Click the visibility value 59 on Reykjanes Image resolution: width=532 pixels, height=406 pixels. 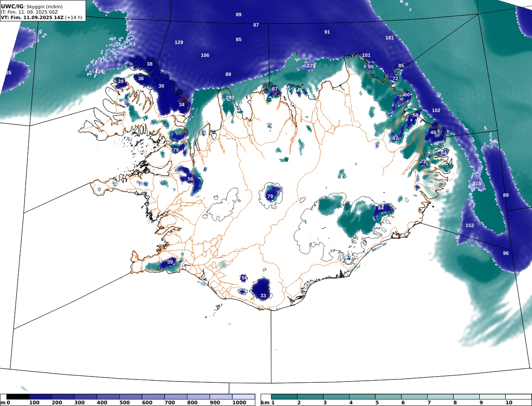pos(170,262)
